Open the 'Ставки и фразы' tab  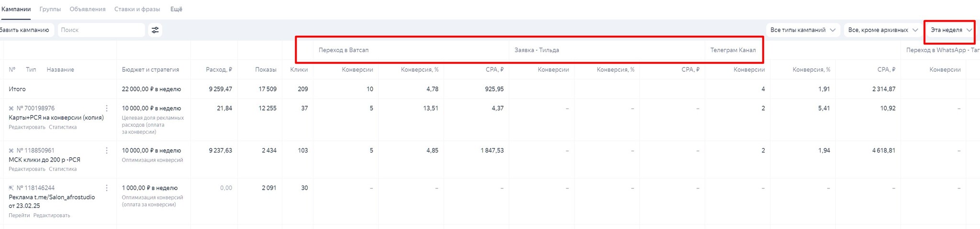[x=137, y=9]
